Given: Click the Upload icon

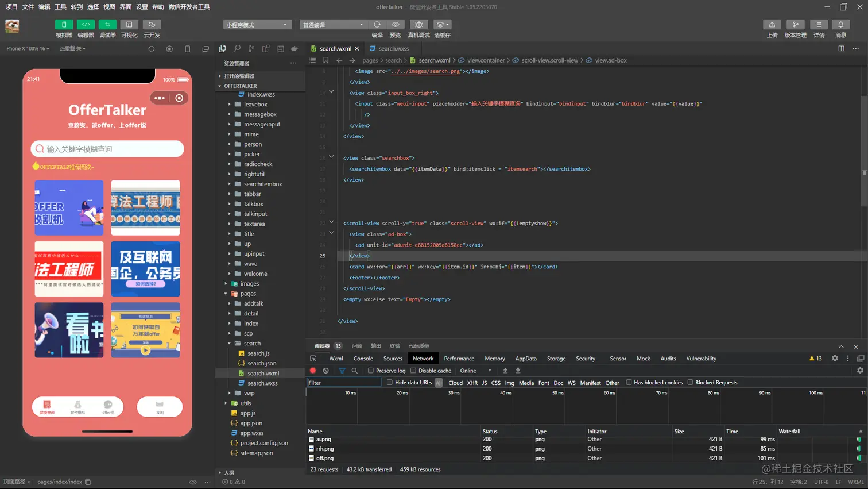Looking at the screenshot, I should click(x=772, y=25).
